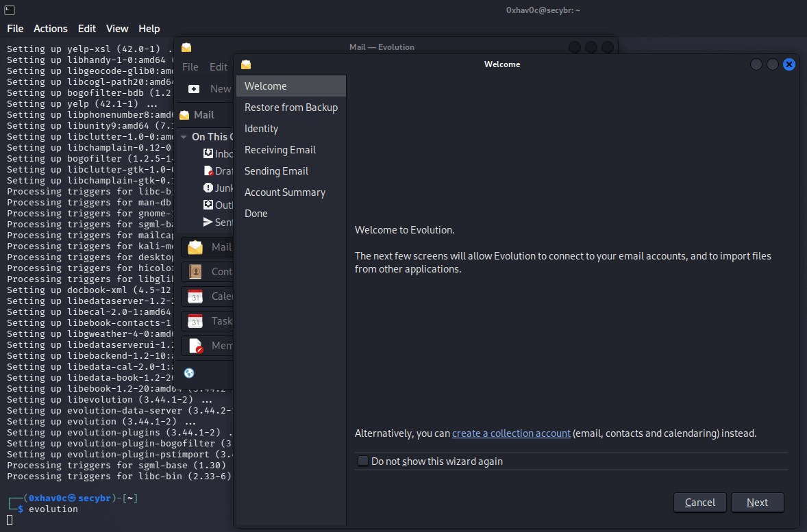
Task: Close the Welcome dialog with blue X
Action: (x=789, y=64)
